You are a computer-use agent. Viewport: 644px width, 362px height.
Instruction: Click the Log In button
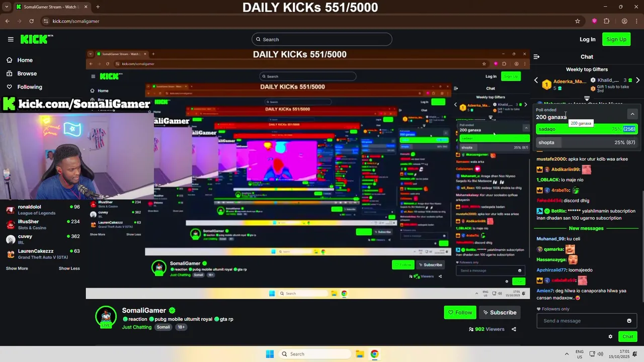(587, 39)
